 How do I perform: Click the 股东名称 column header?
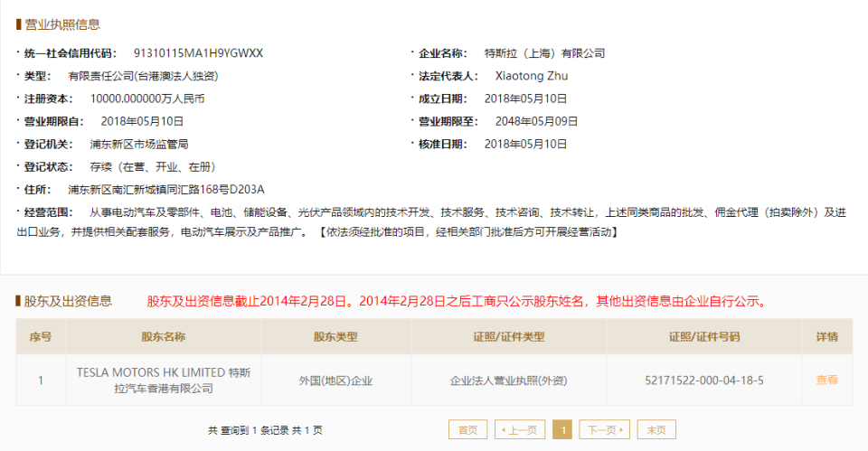tap(164, 336)
